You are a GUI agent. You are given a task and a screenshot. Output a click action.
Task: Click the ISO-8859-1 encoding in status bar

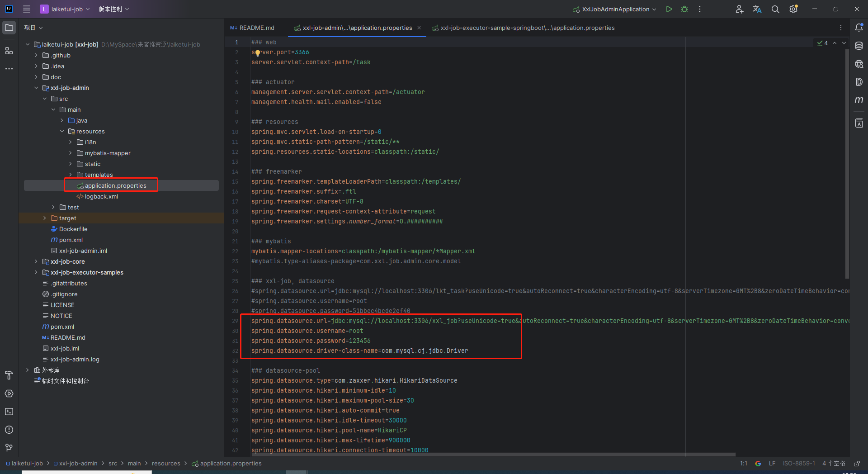tap(799, 464)
